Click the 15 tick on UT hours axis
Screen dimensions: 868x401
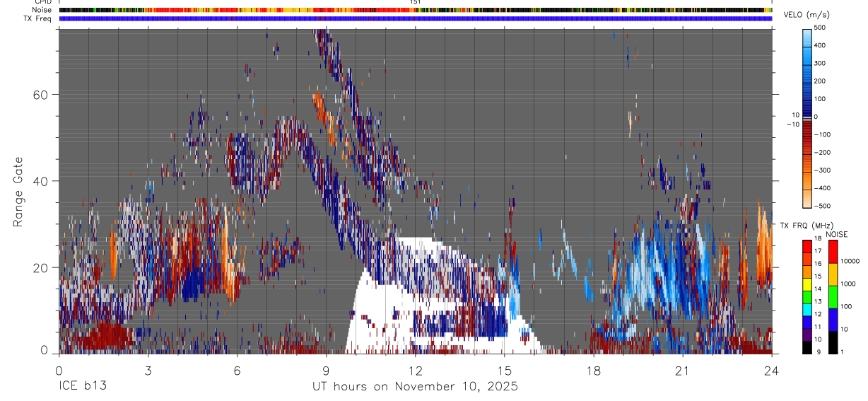coord(505,370)
